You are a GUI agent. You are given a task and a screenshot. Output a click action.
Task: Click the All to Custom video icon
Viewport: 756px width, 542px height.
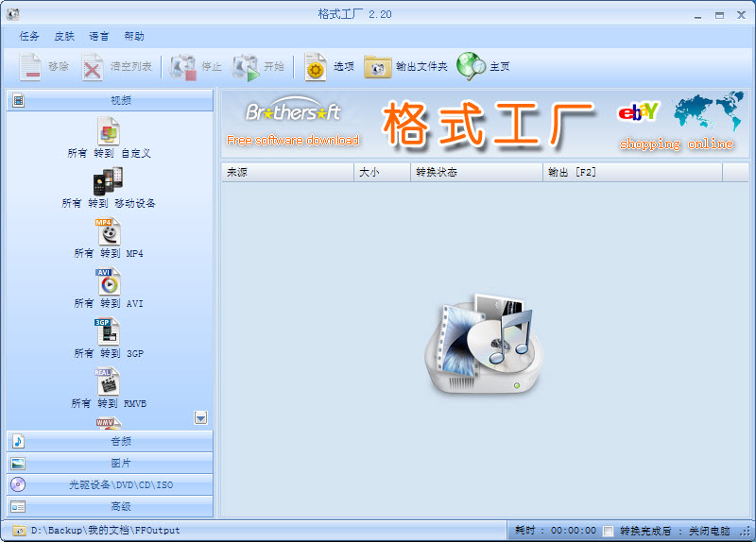[109, 130]
